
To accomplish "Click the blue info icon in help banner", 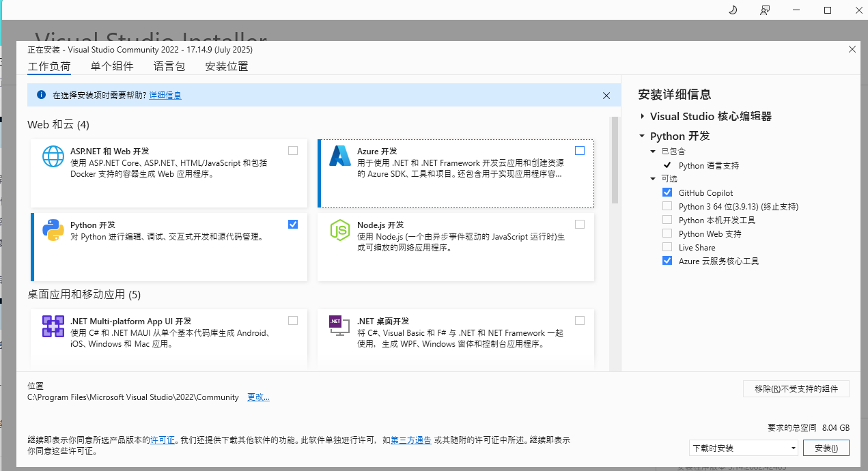I will tap(41, 95).
